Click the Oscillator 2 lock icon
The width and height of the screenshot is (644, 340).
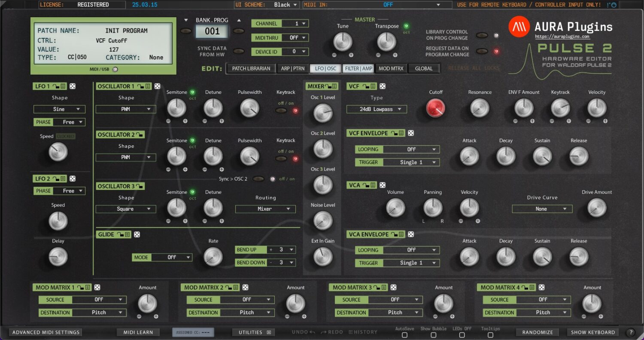140,135
